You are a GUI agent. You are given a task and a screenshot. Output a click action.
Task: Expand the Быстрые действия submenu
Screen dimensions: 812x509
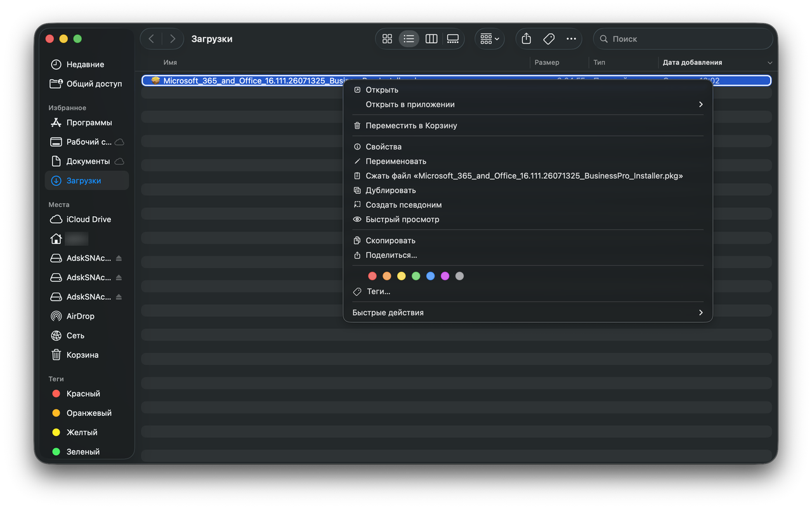tap(528, 312)
